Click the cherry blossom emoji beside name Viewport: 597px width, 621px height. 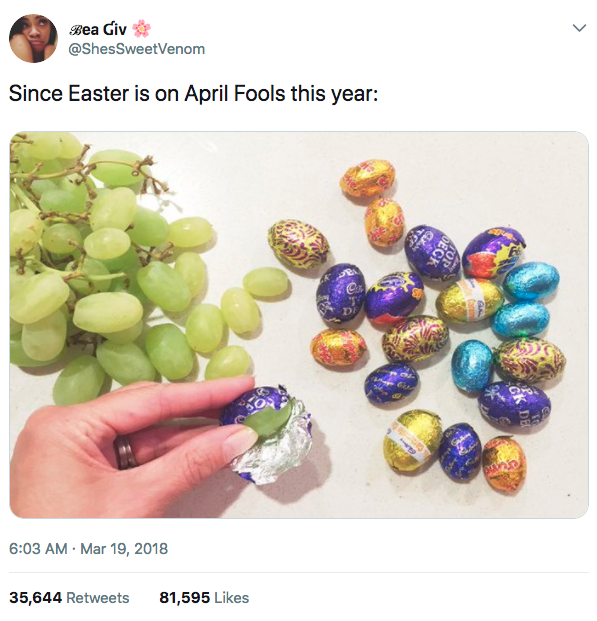click(x=141, y=29)
